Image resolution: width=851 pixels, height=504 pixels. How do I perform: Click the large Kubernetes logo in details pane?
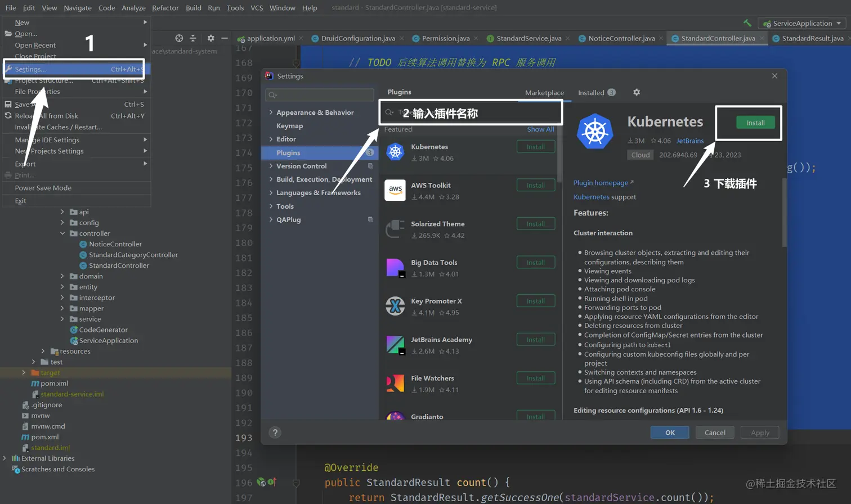pyautogui.click(x=595, y=131)
